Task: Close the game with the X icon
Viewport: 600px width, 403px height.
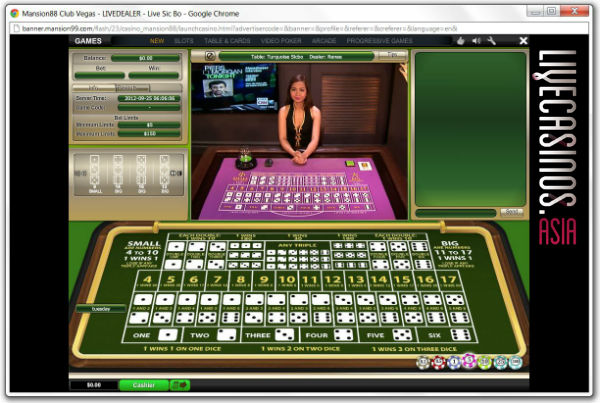Action: tap(523, 41)
